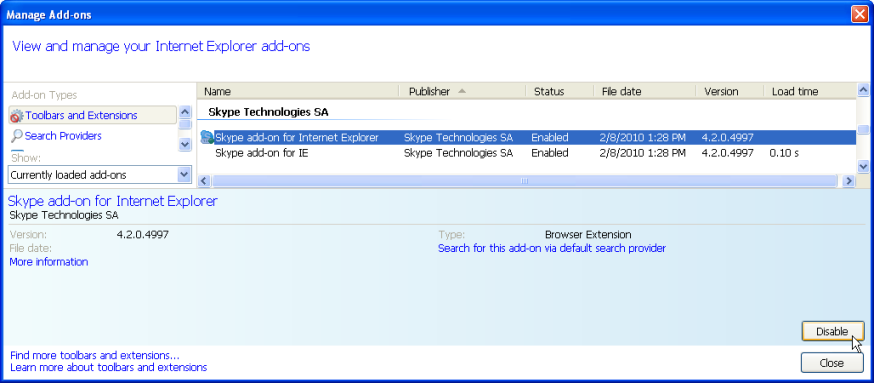This screenshot has width=874, height=383.
Task: Click the Skype icon in the selected row
Action: pyautogui.click(x=206, y=137)
